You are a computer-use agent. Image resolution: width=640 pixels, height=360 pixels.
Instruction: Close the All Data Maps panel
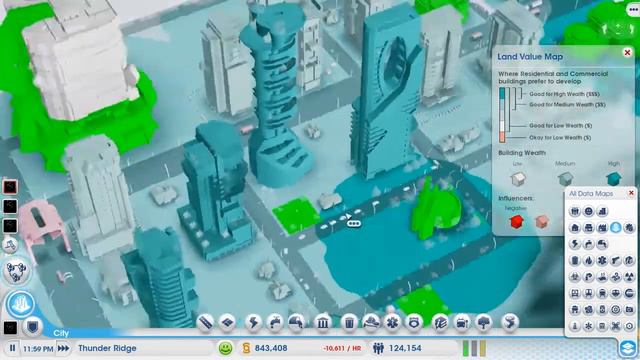point(631,193)
